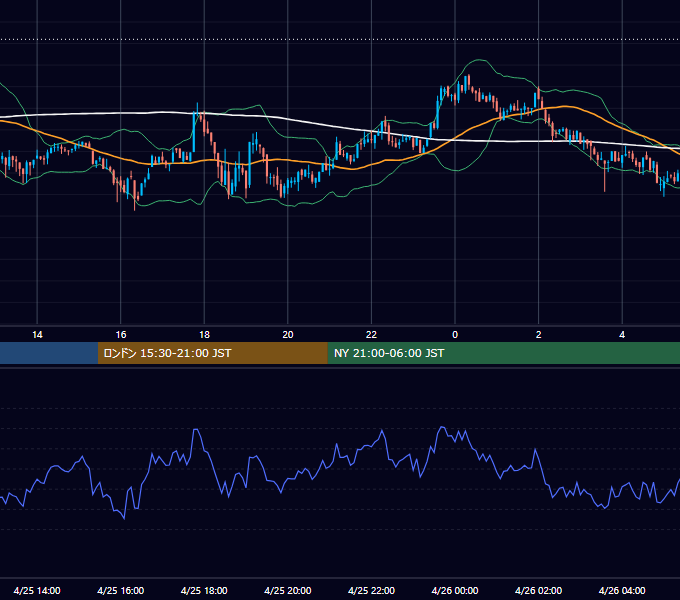Click the NY 21:00-06:00 JST session bar

(x=503, y=353)
